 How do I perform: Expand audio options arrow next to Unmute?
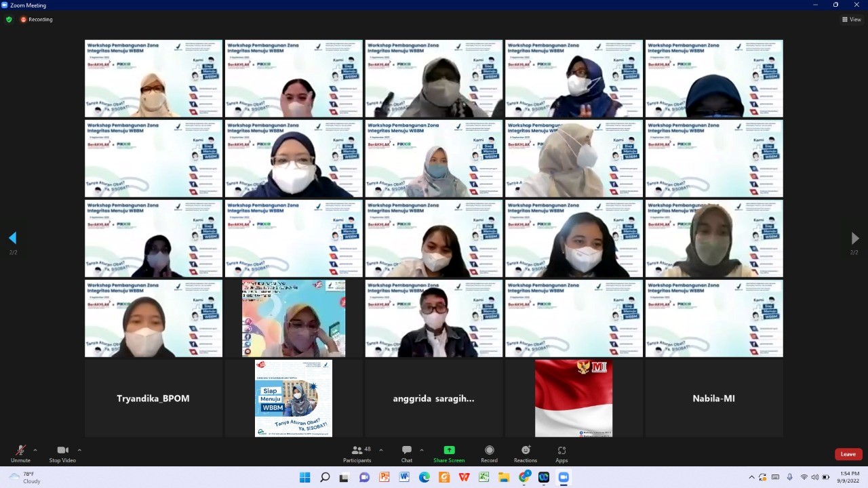(35, 450)
